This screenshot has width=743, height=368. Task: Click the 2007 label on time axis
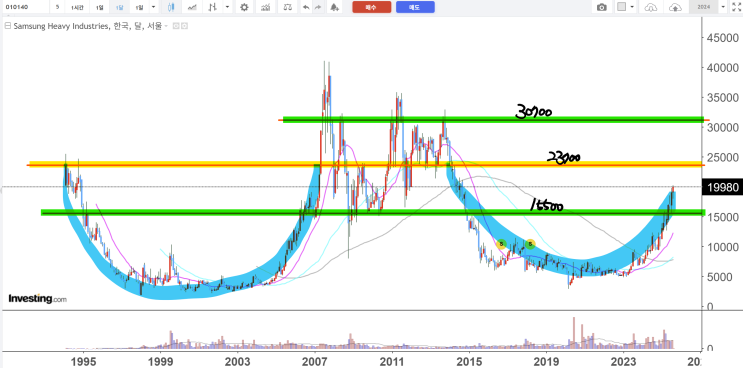315,362
